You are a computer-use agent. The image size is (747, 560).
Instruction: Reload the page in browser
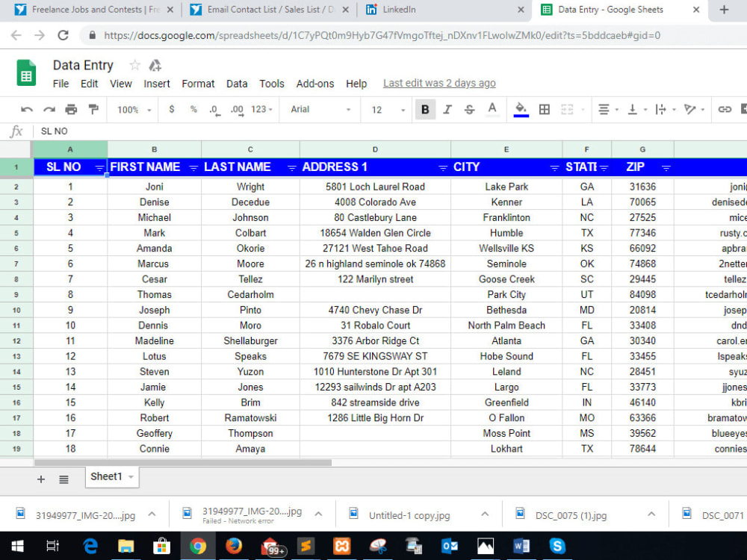click(x=63, y=35)
